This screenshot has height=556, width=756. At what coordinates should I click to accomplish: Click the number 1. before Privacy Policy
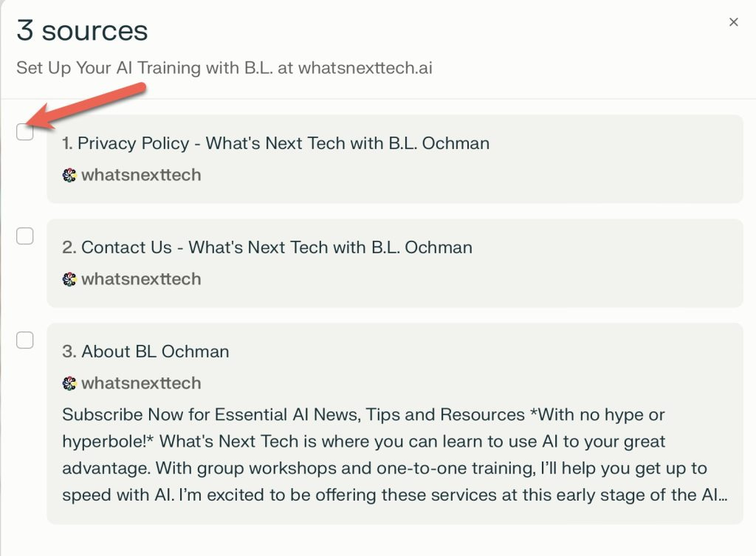[x=67, y=143]
